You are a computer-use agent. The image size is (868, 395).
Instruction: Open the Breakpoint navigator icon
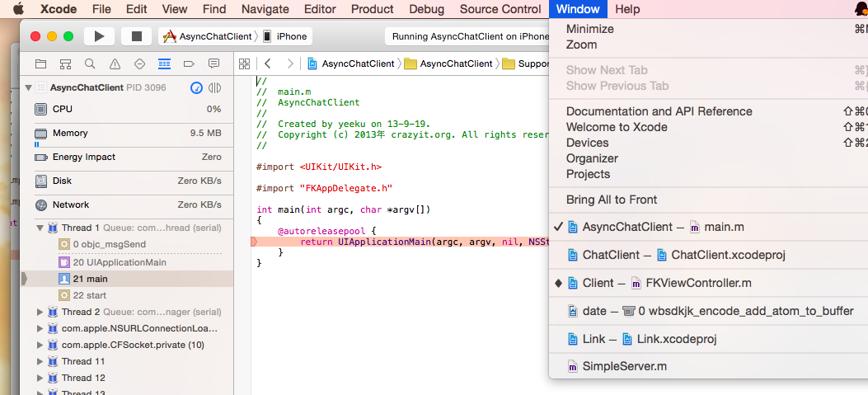pyautogui.click(x=189, y=63)
